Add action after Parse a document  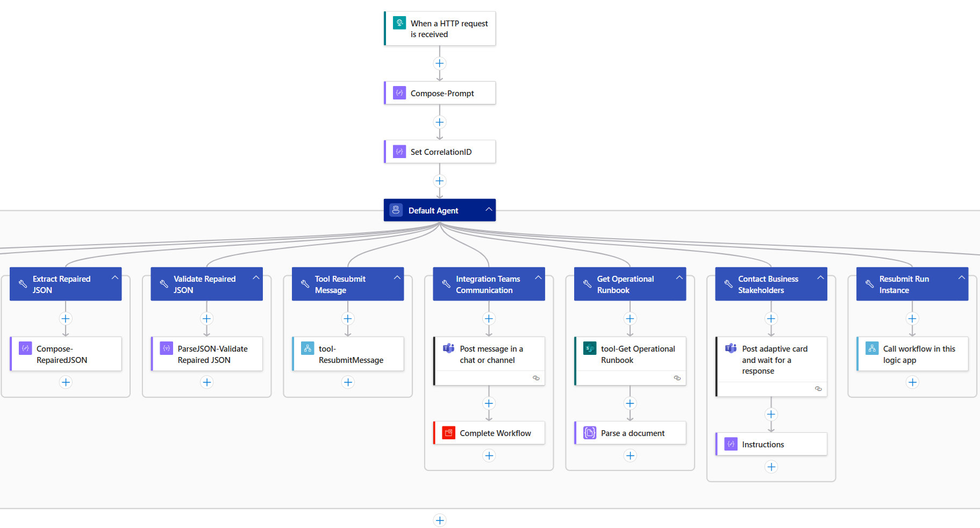(x=630, y=456)
